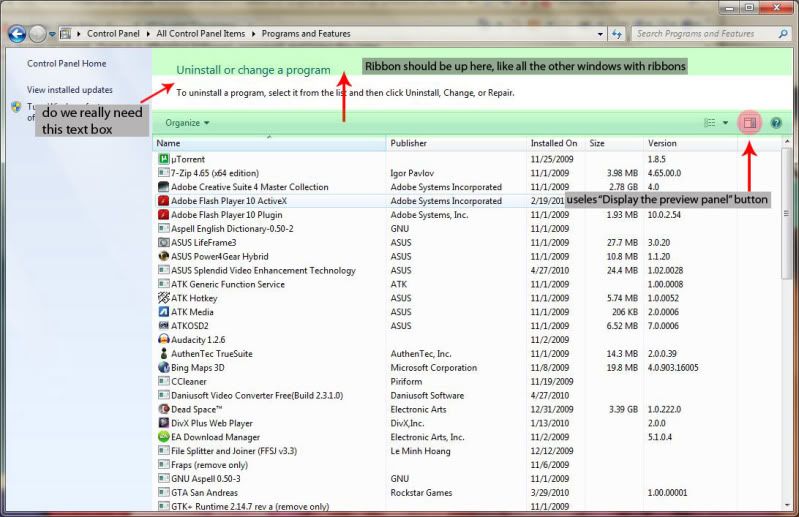
Task: Select Adobe Flash Player 10 ActiveX icon
Action: [164, 201]
